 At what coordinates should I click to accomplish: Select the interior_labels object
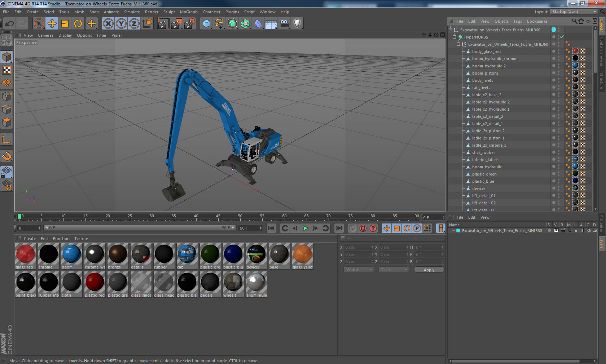point(485,160)
